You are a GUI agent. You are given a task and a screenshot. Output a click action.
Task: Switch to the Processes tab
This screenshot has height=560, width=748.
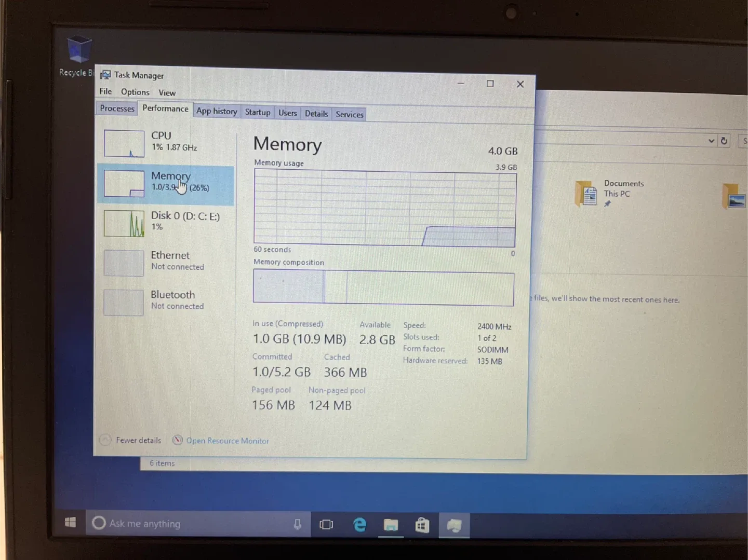pyautogui.click(x=116, y=108)
